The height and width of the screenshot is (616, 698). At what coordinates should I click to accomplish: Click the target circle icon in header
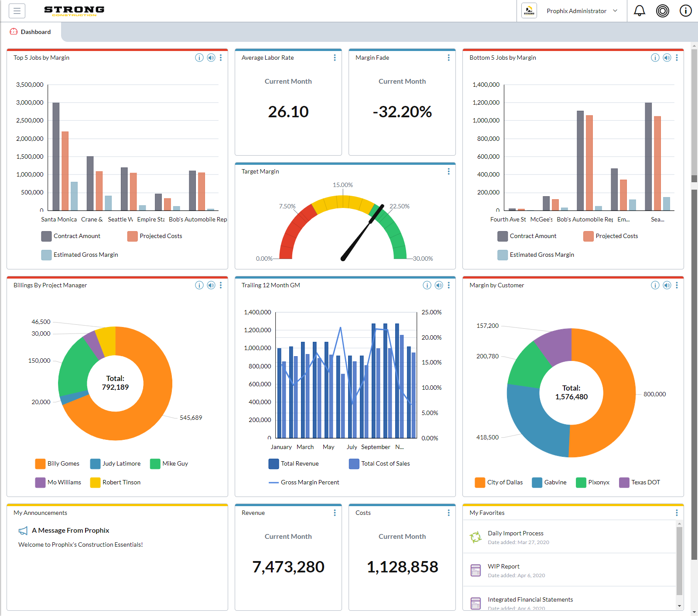point(663,11)
